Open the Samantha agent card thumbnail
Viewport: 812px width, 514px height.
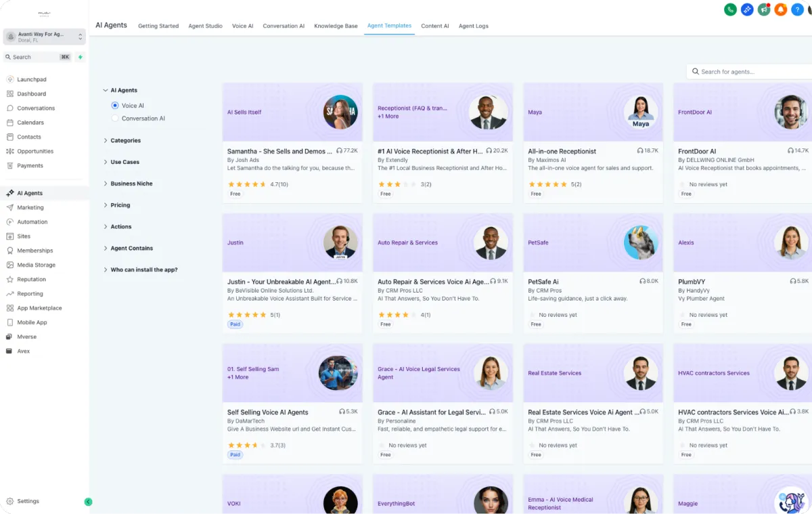[x=292, y=112]
